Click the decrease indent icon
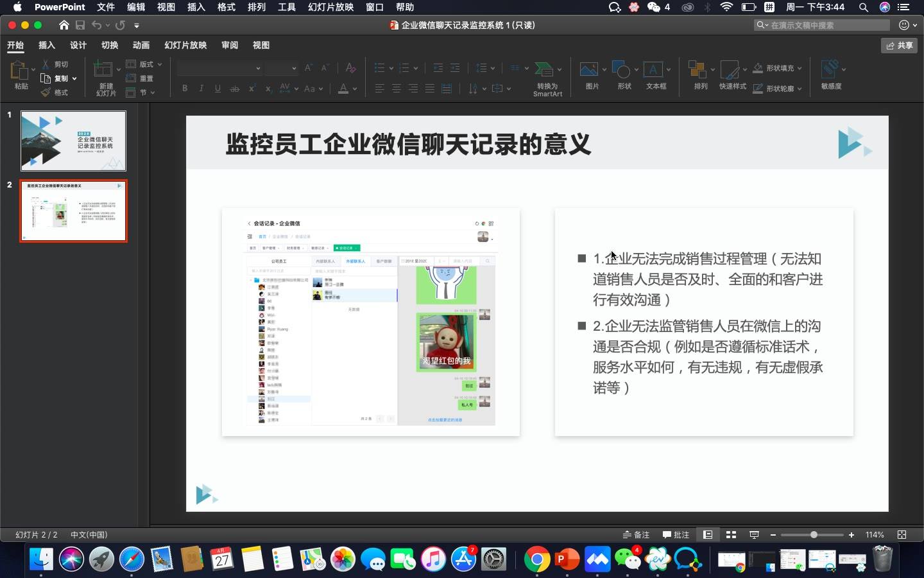 438,67
